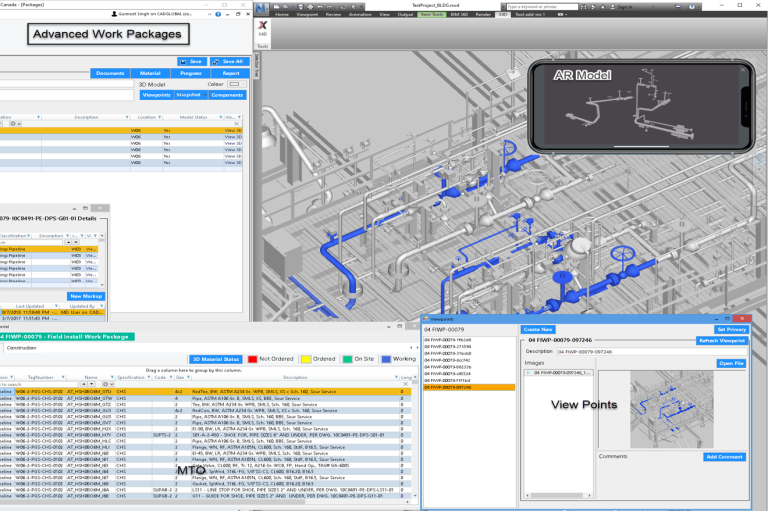
Task: Open the Progress tab button
Action: pyautogui.click(x=191, y=73)
